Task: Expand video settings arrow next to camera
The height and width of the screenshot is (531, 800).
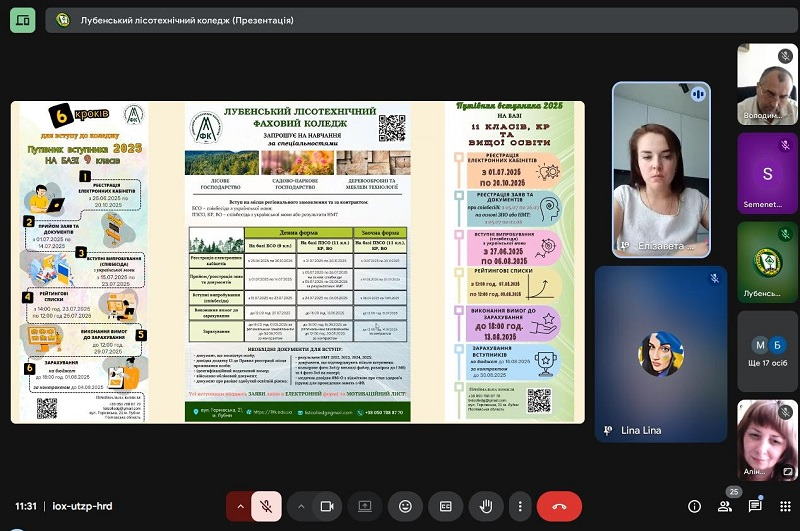Action: pos(300,506)
